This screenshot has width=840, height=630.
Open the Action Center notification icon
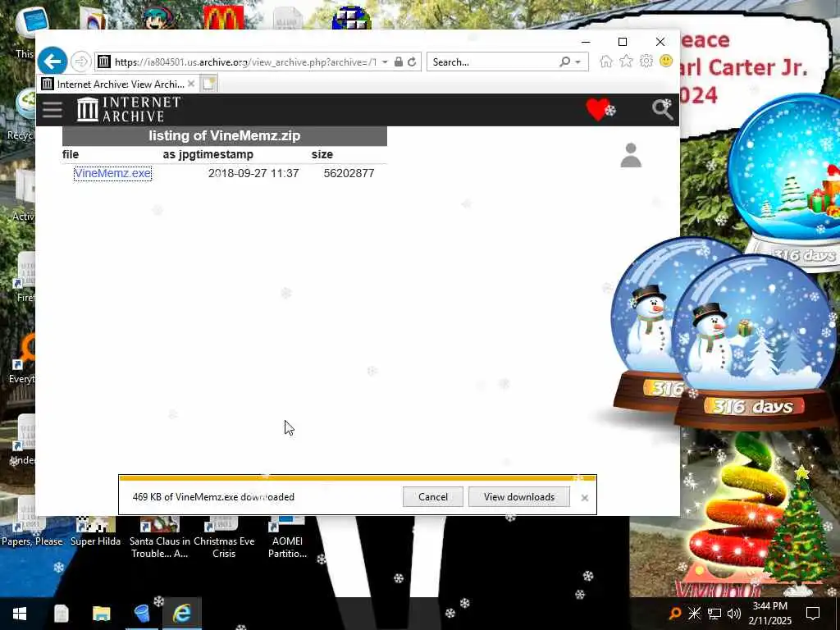point(813,614)
